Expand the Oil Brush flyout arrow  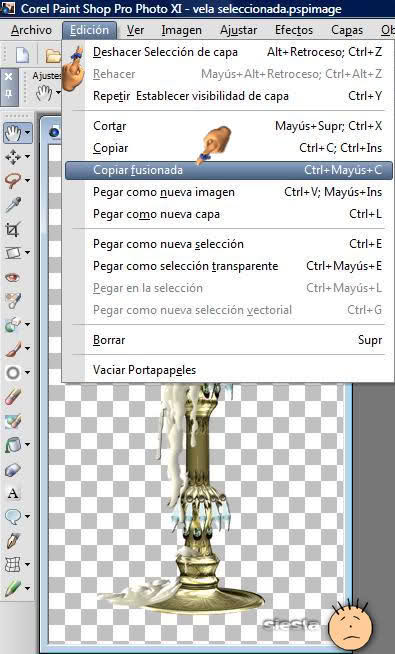[28, 589]
